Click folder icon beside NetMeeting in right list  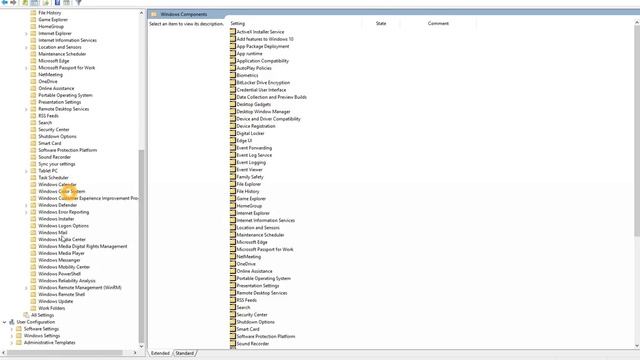(x=233, y=256)
